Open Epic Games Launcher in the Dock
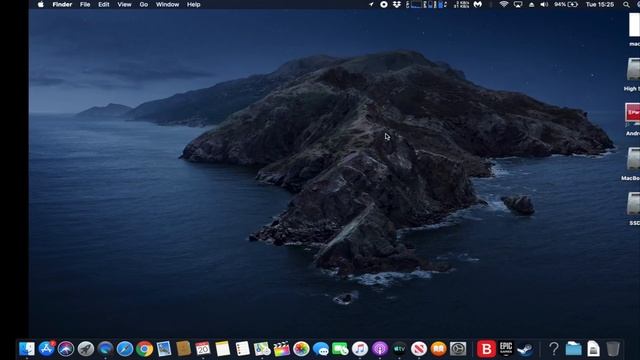Screen dimensions: 640x360 (x=506, y=349)
